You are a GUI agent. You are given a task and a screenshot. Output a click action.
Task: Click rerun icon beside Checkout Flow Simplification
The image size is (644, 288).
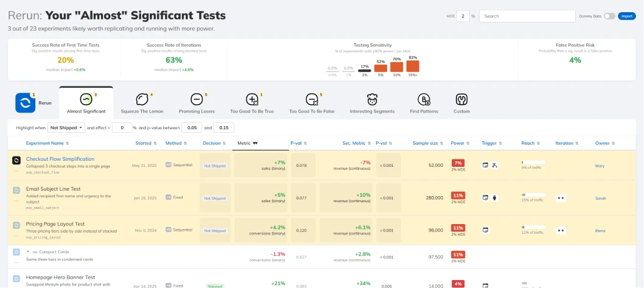(16, 160)
